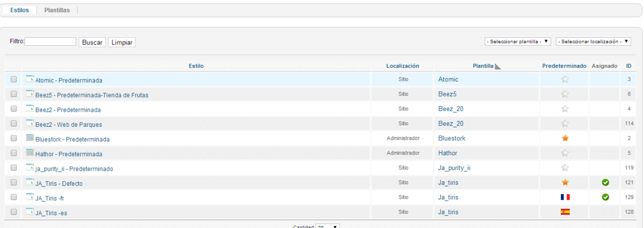644x228 pixels.
Task: Open the Seleccionar plantilla dropdown
Action: click(x=518, y=42)
